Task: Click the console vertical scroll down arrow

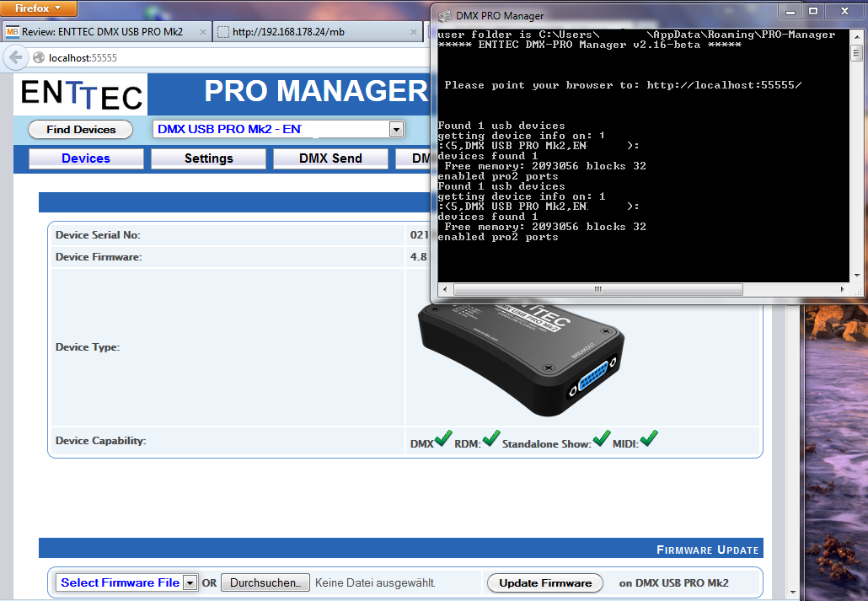Action: pyautogui.click(x=856, y=276)
